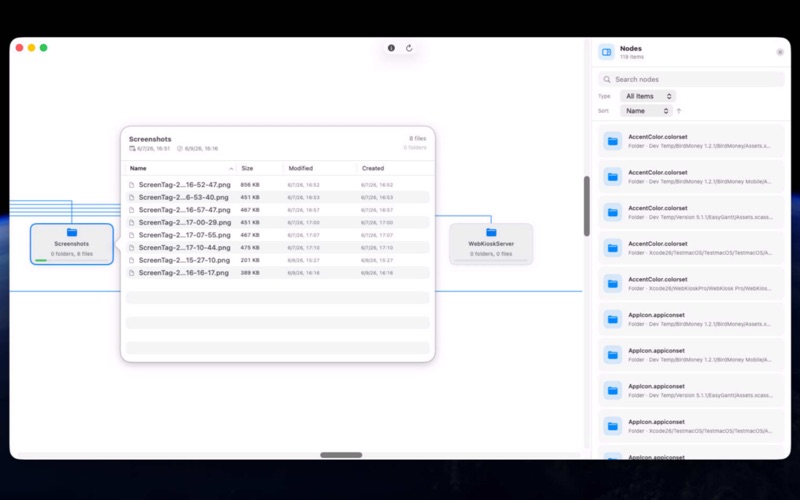
Task: Open the Type dropdown showing All Items
Action: [648, 96]
